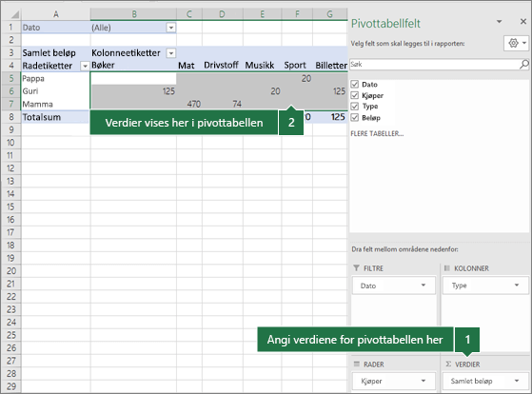Click the RADER rows icon
This screenshot has width=532, height=394.
356,364
